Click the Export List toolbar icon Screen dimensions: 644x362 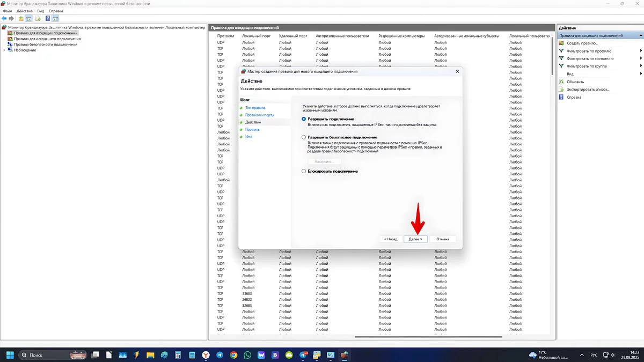point(38,18)
